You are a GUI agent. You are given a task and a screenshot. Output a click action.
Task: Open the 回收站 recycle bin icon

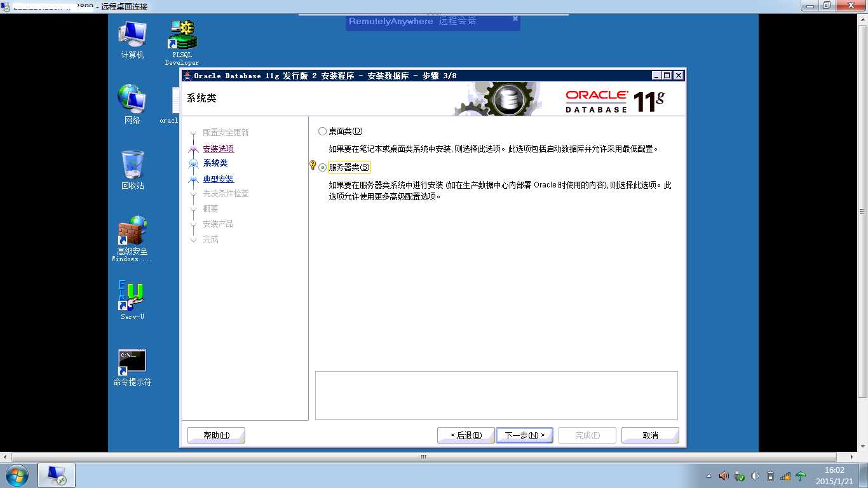pyautogui.click(x=133, y=170)
